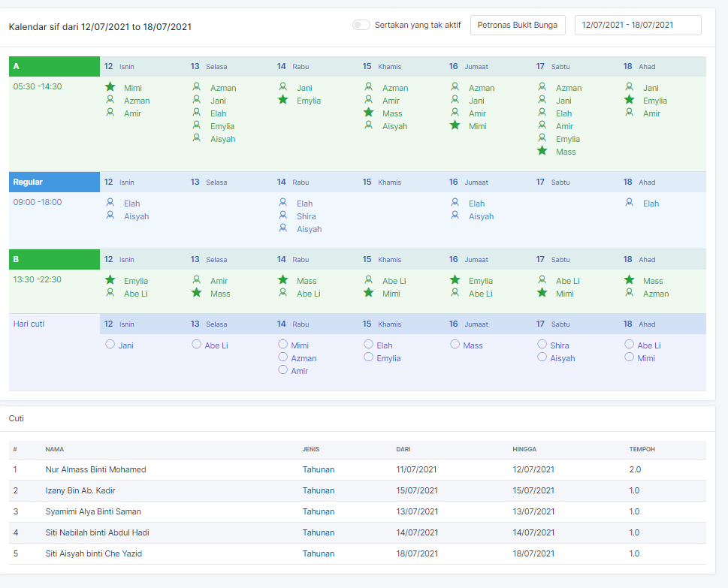Select the Aisyah radio on Sabtu Hari cuti

[542, 357]
